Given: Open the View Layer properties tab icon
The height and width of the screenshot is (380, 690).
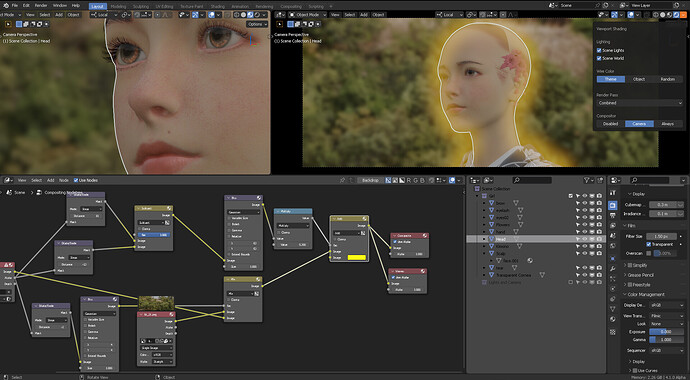Looking at the screenshot, I should [x=613, y=225].
